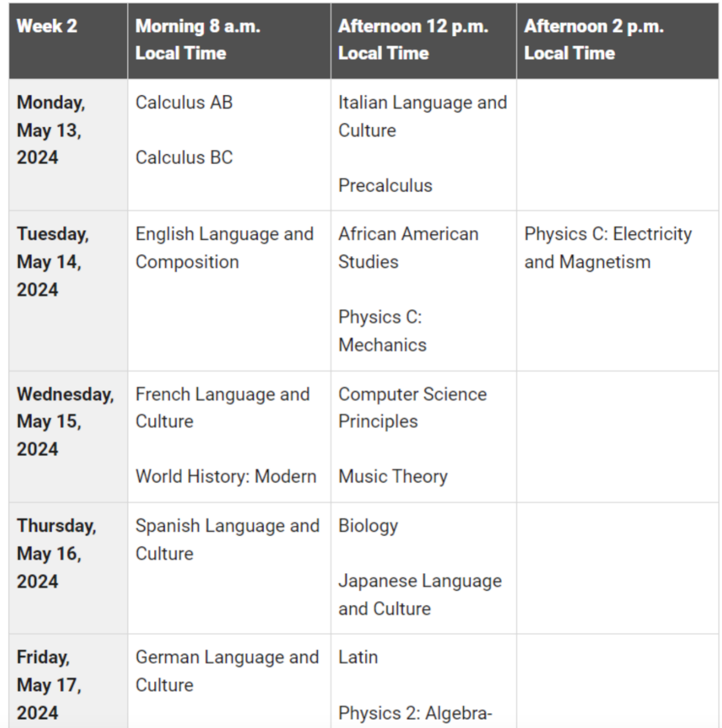
Task: Select Calculus BC in Monday morning
Action: 184,157
